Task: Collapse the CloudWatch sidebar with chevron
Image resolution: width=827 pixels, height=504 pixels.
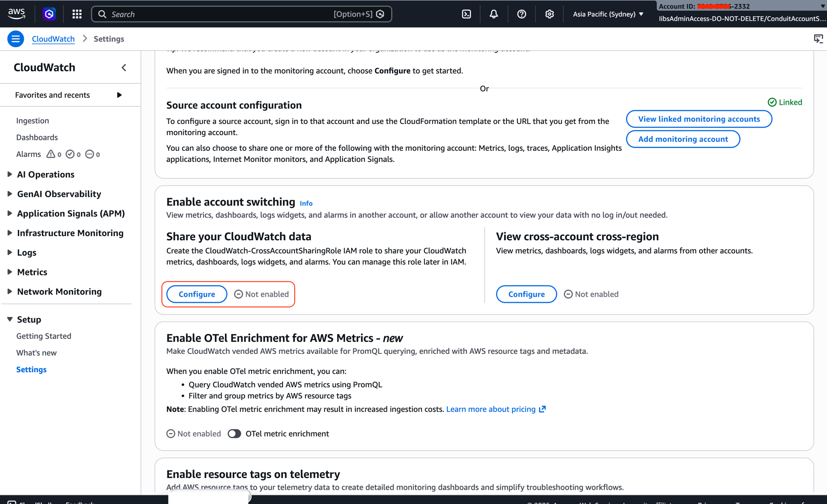Action: point(124,68)
